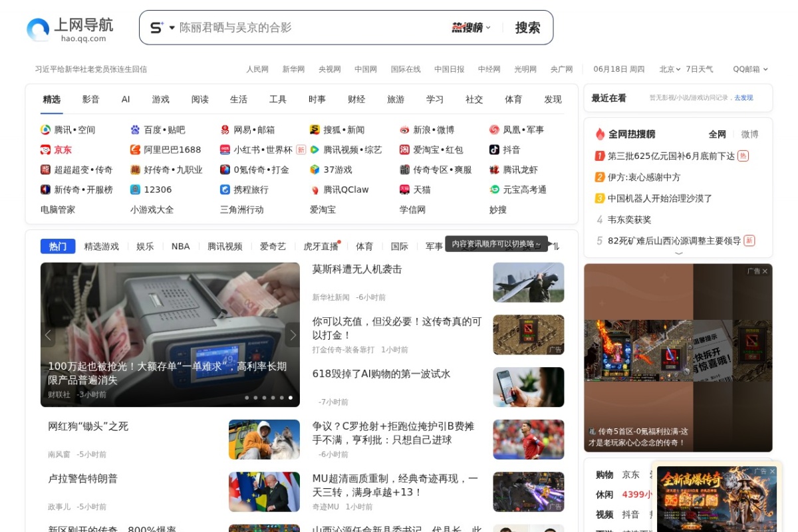The height and width of the screenshot is (532, 798).
Task: Expand the 热搜榜 dropdown
Action: (x=471, y=27)
